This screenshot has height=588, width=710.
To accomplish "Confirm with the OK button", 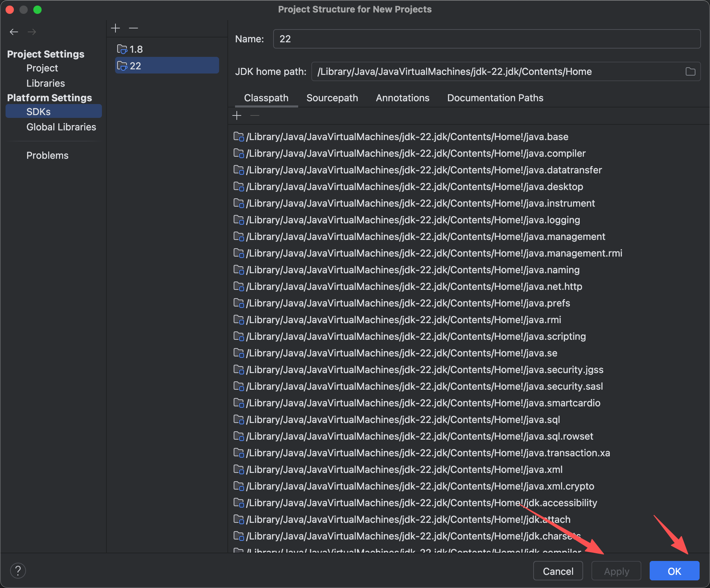I will click(674, 571).
